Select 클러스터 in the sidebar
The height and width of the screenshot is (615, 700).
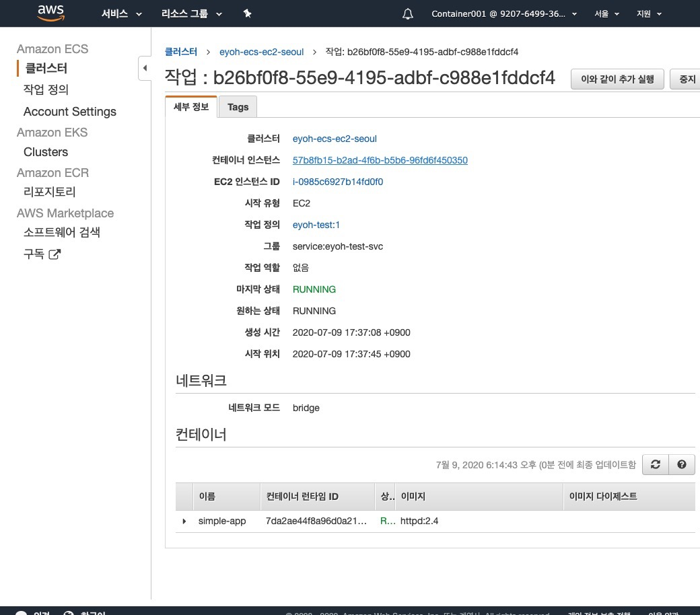tap(46, 68)
